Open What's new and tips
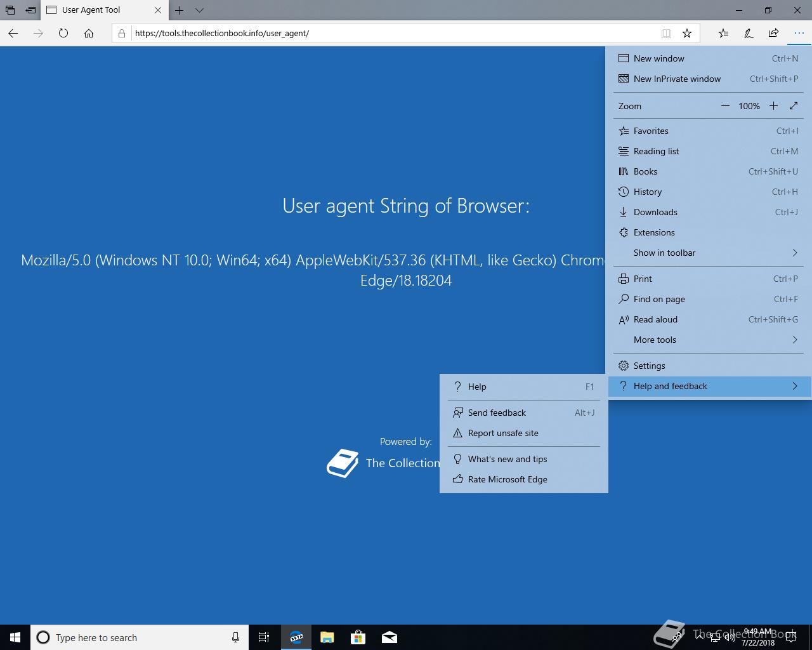The height and width of the screenshot is (650, 812). (524, 459)
